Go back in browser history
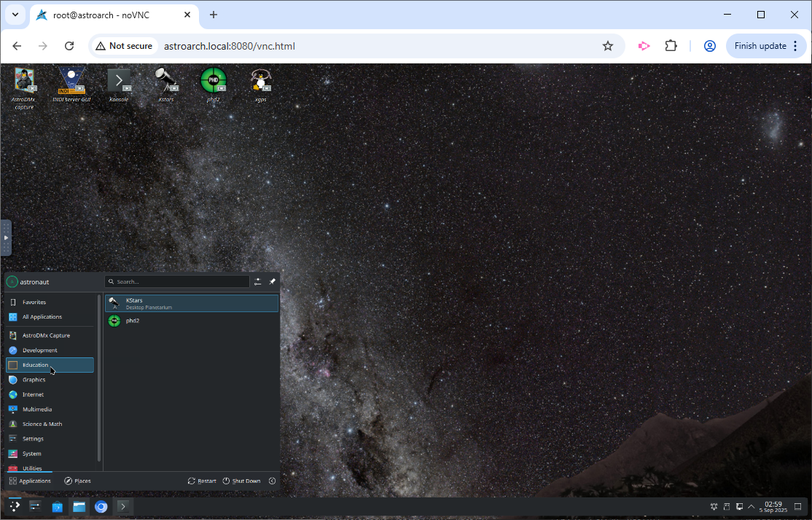812x520 pixels. pos(17,45)
